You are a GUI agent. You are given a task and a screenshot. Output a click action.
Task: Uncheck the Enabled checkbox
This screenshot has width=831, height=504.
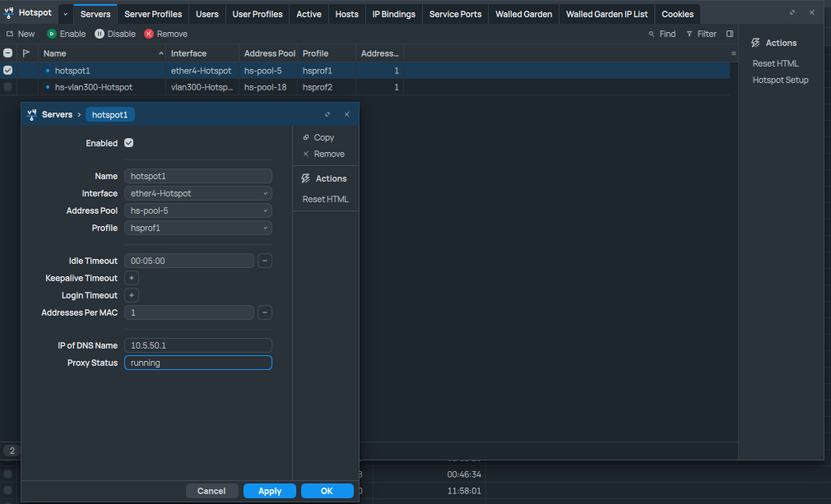tap(129, 143)
